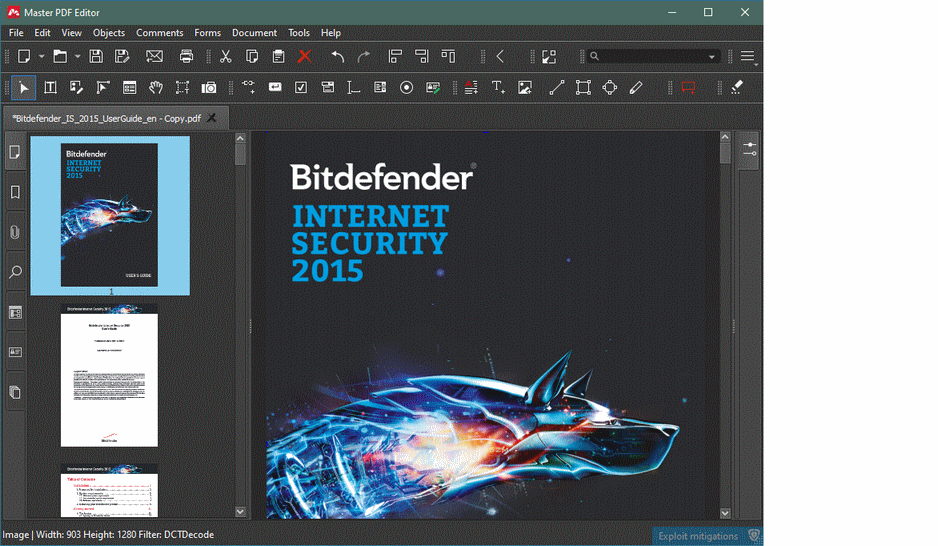Select the Insert Image tool

[525, 88]
